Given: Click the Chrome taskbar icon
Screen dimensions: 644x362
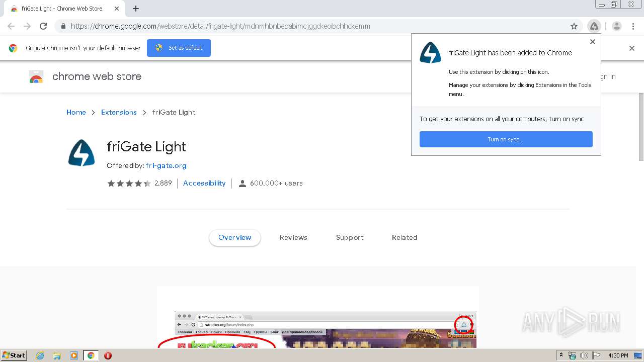Looking at the screenshot, I should point(91,355).
